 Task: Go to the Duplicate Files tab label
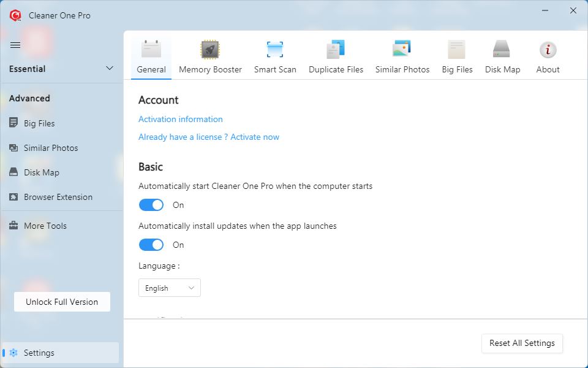336,69
